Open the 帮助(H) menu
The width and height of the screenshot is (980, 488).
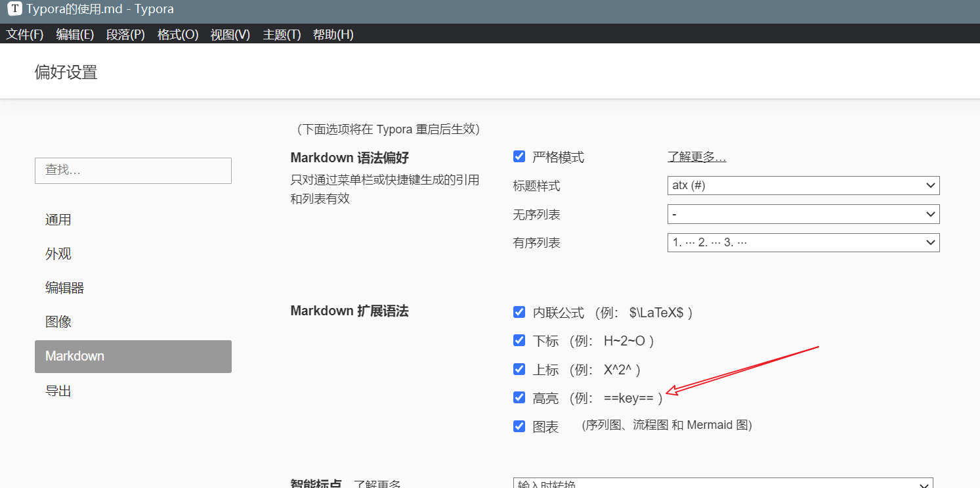[333, 35]
